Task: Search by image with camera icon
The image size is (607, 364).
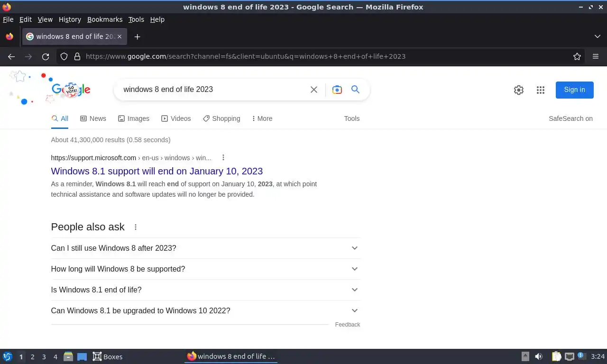Action: click(x=337, y=90)
